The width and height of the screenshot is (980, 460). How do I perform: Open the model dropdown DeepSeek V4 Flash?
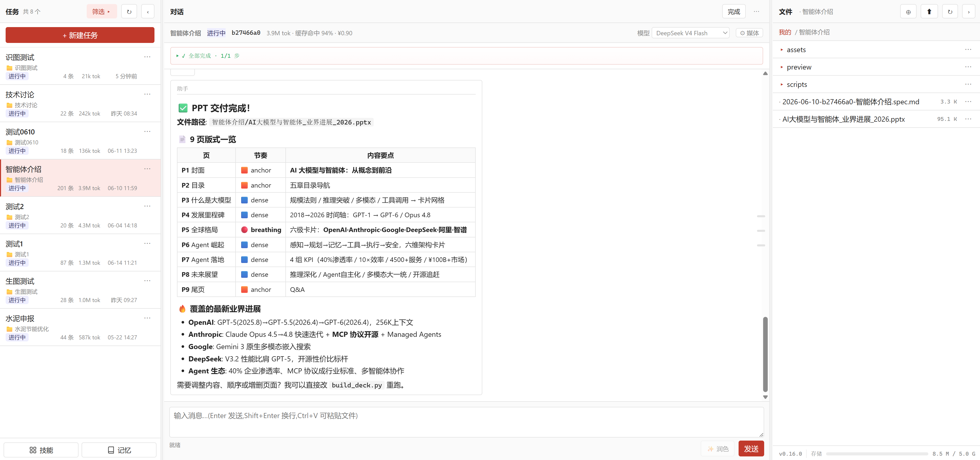pyautogui.click(x=690, y=33)
